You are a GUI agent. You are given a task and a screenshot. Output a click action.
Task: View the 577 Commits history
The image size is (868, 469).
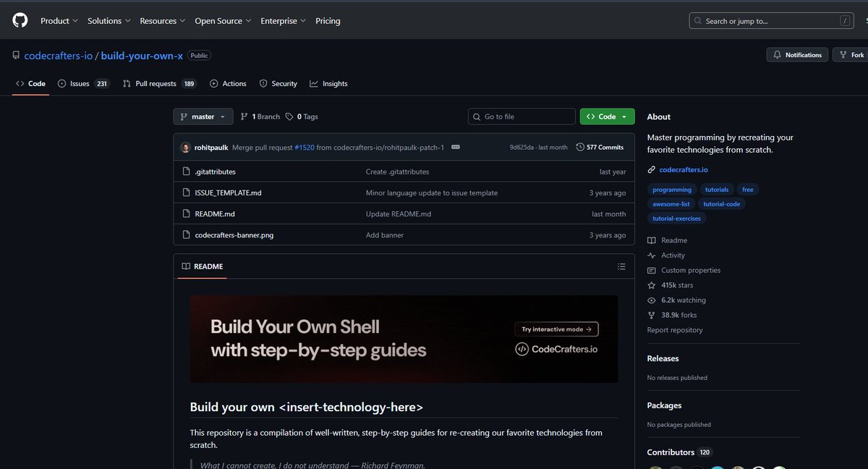click(600, 147)
